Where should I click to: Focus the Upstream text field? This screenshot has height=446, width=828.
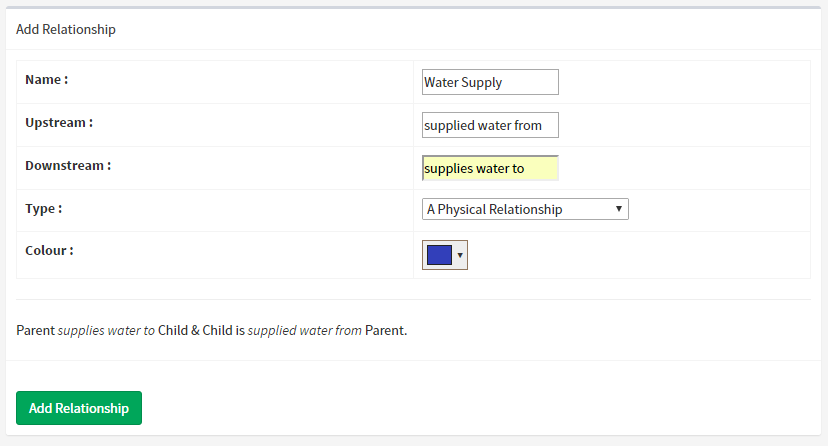click(x=490, y=125)
